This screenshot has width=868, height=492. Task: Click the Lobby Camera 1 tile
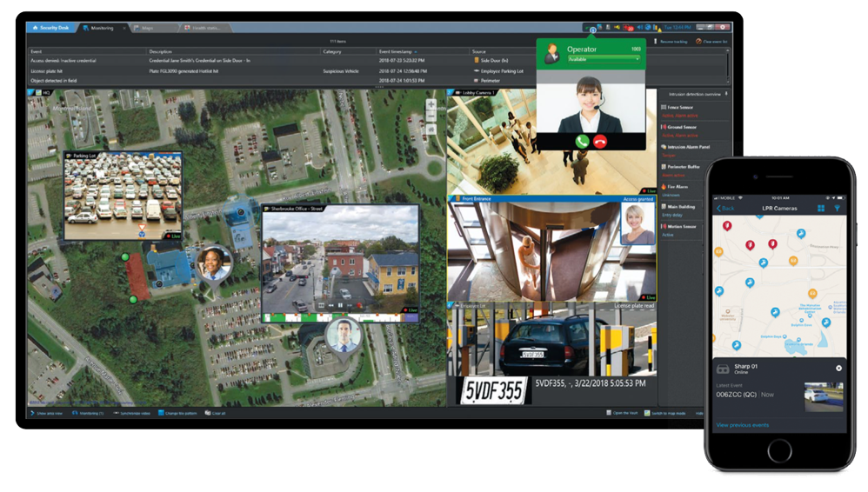(x=552, y=143)
